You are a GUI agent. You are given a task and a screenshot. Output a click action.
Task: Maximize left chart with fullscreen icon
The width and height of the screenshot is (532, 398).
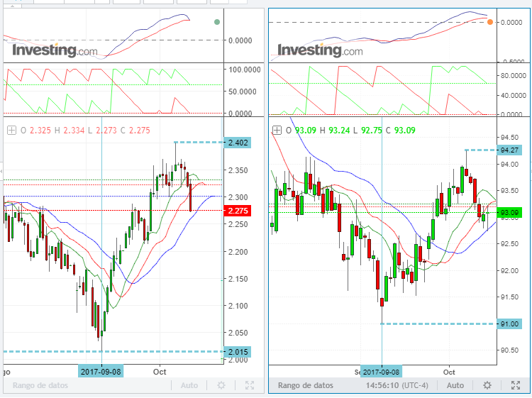(x=250, y=385)
